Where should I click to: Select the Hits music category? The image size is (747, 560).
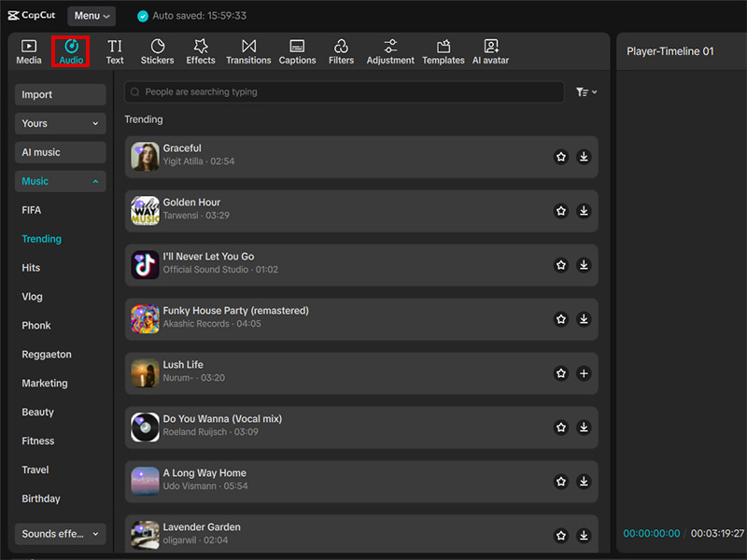click(31, 268)
